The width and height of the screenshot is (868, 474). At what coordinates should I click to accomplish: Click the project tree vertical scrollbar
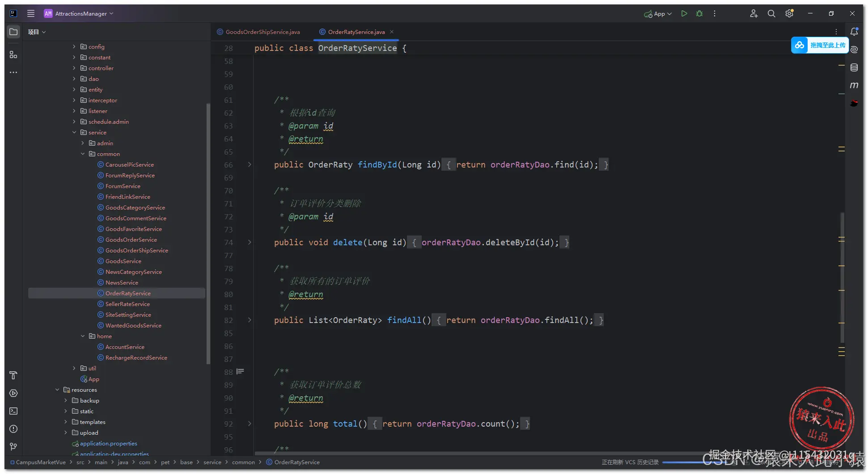coord(208,233)
